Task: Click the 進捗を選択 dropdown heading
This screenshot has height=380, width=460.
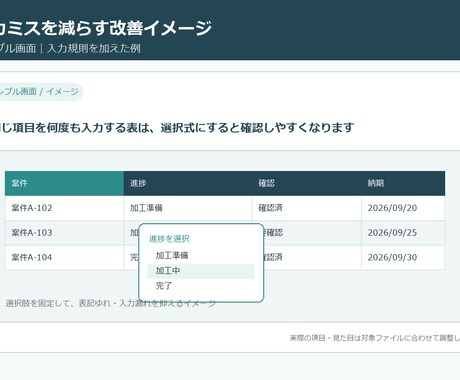Action: click(x=169, y=239)
